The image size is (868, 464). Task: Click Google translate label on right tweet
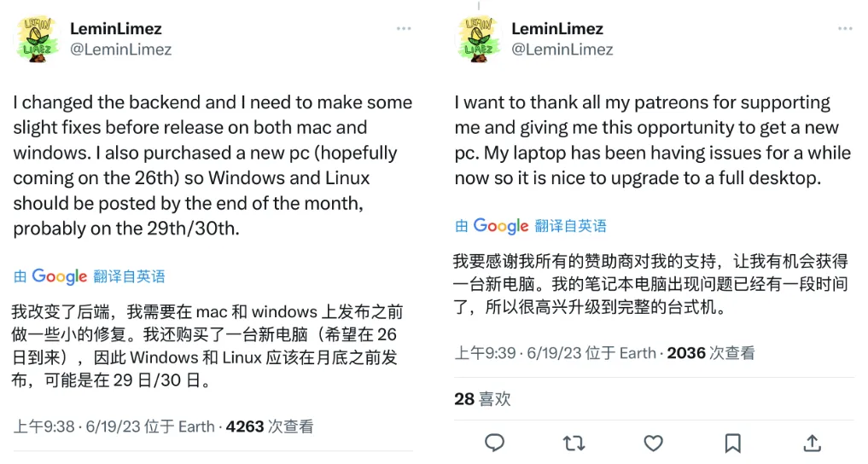[531, 226]
